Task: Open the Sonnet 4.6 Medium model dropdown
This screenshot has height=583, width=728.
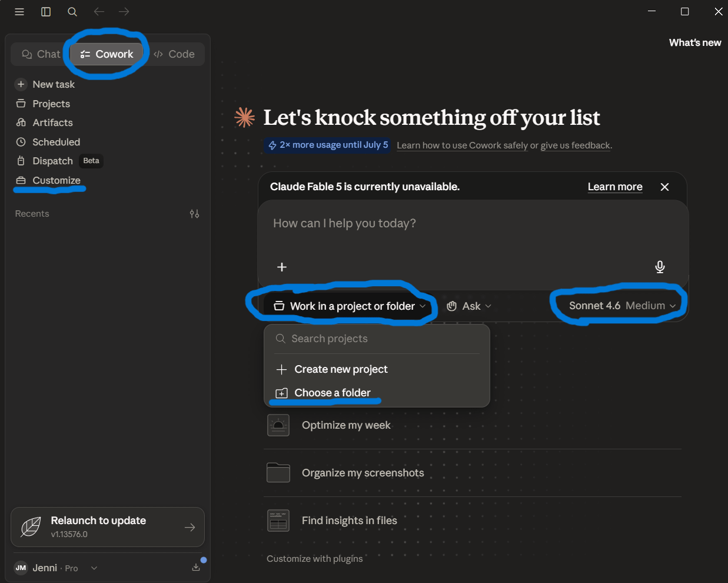Action: coord(622,306)
